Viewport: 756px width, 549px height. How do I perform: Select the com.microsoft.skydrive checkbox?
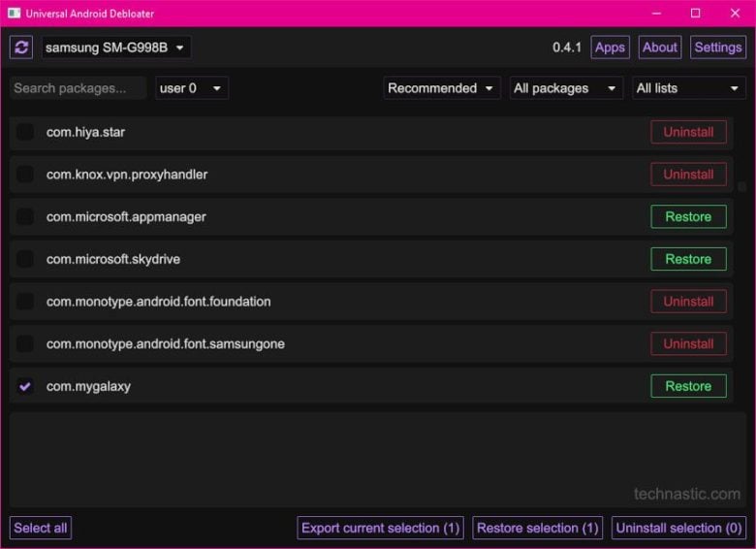click(25, 259)
